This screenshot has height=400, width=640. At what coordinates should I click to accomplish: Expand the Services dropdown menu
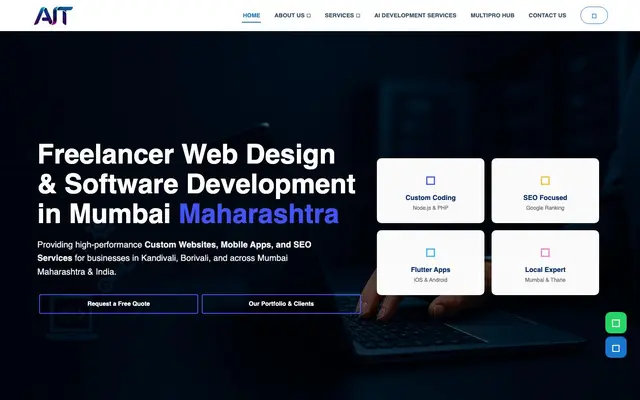pos(342,16)
